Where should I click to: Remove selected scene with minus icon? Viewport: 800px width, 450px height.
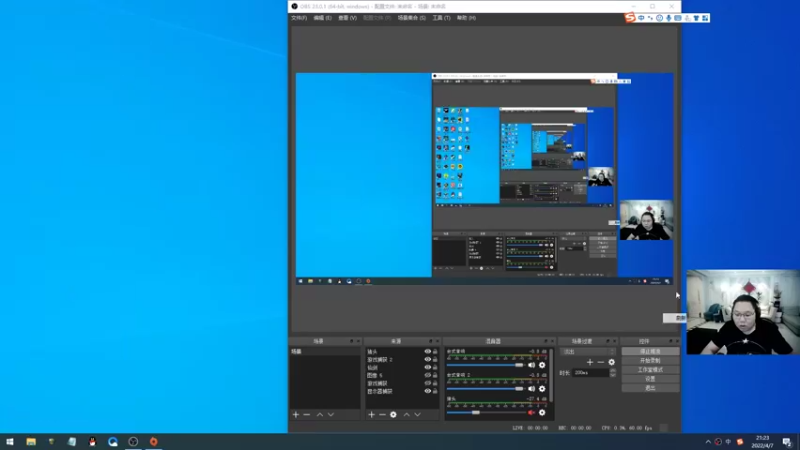(307, 415)
